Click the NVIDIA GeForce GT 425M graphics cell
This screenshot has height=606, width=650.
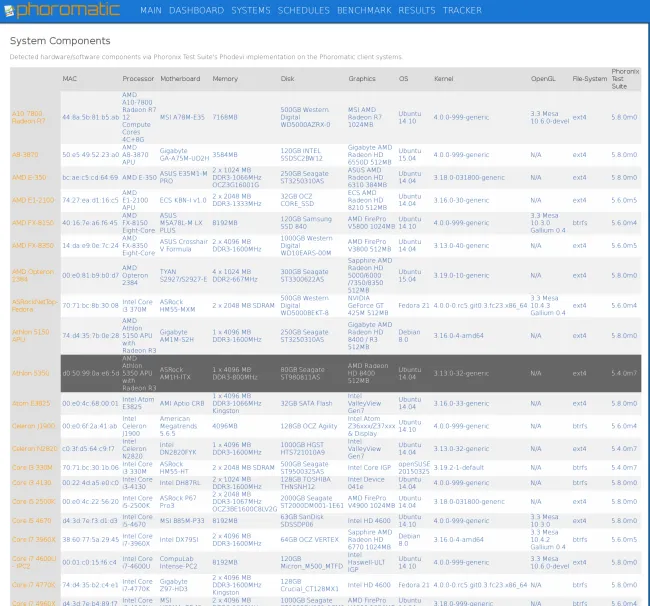coord(368,305)
